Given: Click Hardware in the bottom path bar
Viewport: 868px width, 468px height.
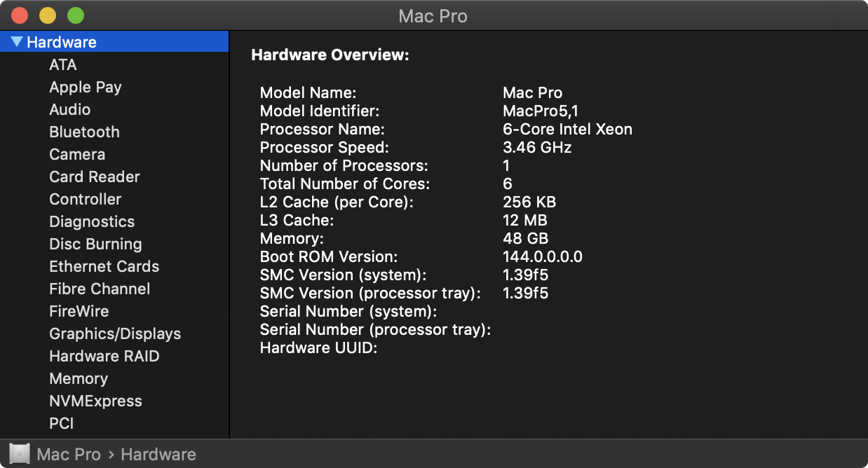Looking at the screenshot, I should [x=158, y=454].
